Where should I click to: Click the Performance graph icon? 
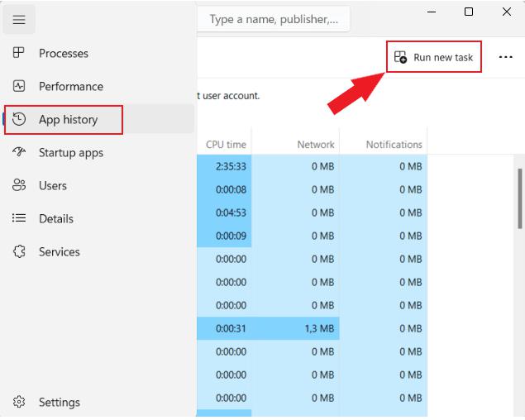19,86
